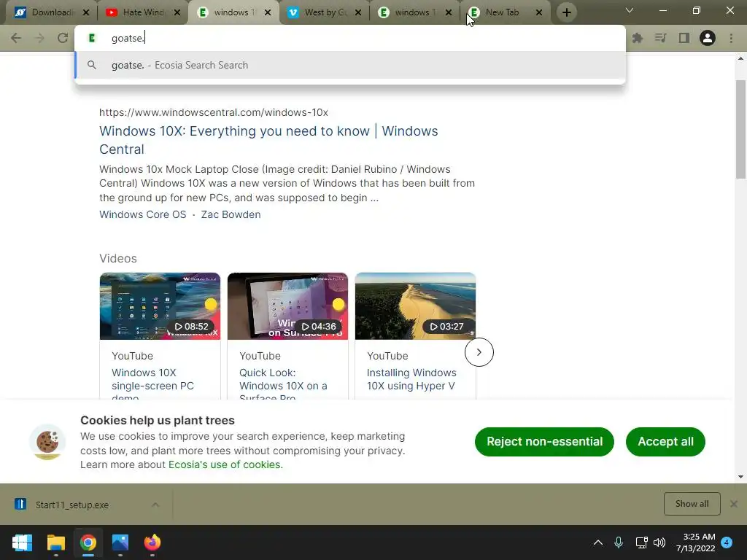
Task: Click the page scrollbar up arrow
Action: pyautogui.click(x=740, y=58)
